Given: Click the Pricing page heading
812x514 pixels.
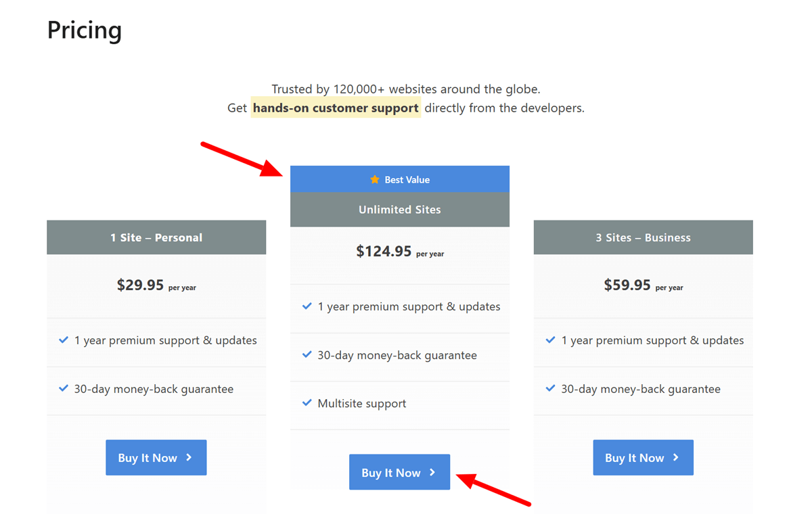Looking at the screenshot, I should coord(84,30).
